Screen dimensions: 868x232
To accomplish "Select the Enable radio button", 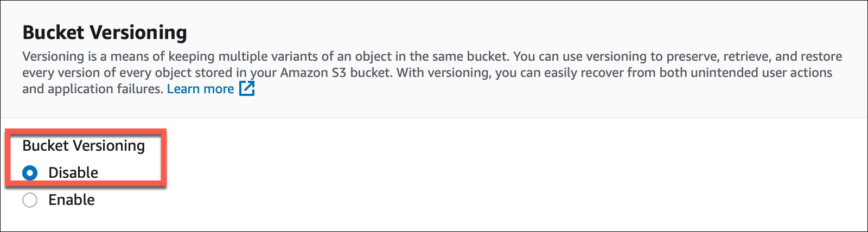I will [x=30, y=200].
